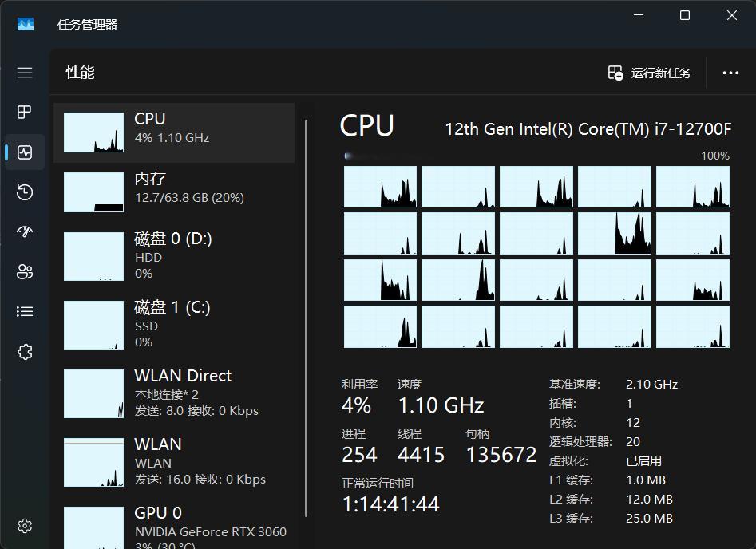
Task: Open the Startup apps page icon
Action: click(25, 232)
